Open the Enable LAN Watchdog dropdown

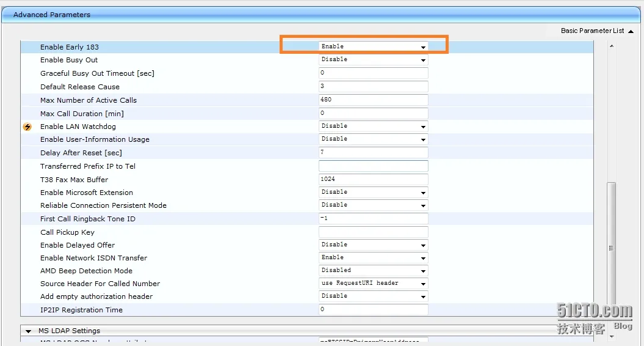pyautogui.click(x=374, y=127)
